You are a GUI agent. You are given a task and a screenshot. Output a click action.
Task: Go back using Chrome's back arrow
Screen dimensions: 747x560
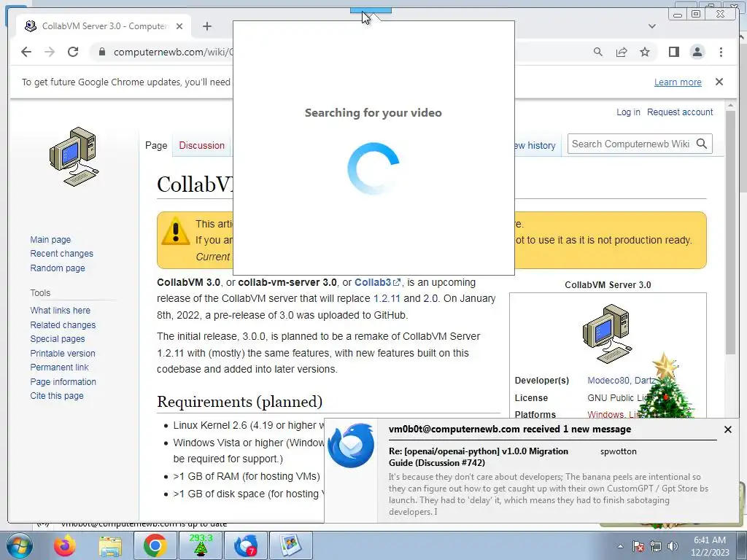(26, 52)
